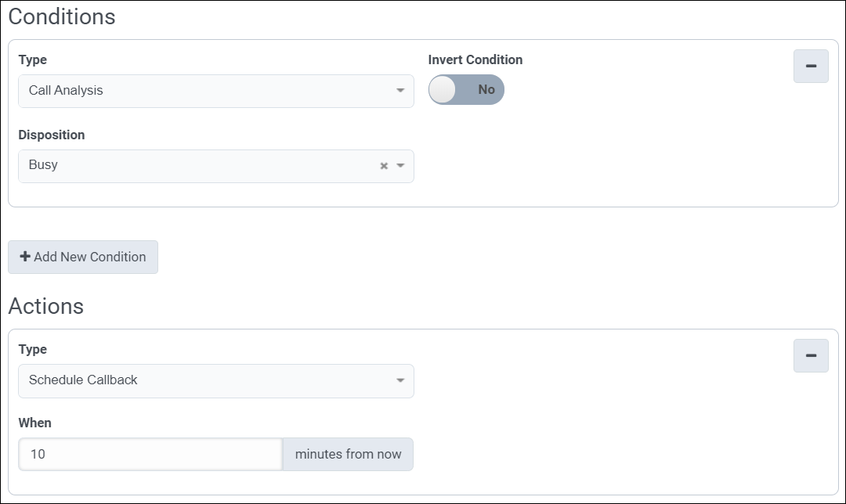Clear the Busy disposition with the x icon

384,166
